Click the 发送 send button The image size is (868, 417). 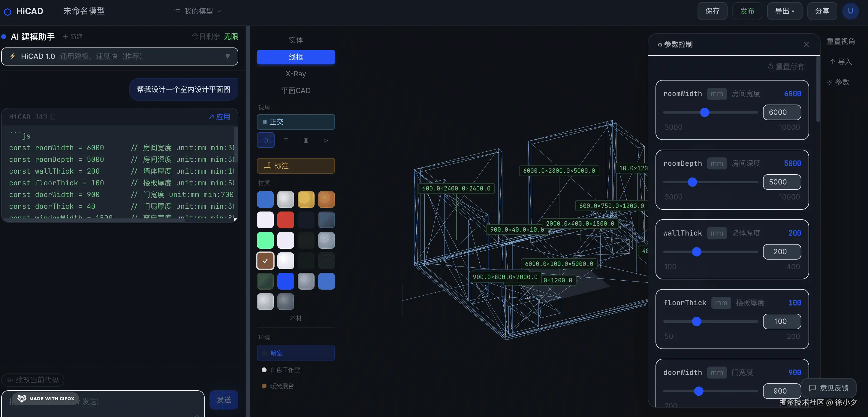pos(224,400)
